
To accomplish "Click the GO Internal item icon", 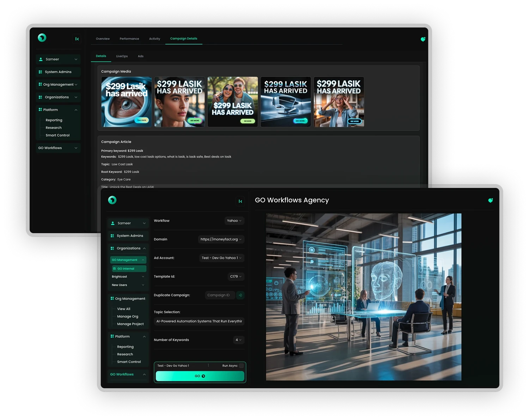I will click(x=114, y=269).
